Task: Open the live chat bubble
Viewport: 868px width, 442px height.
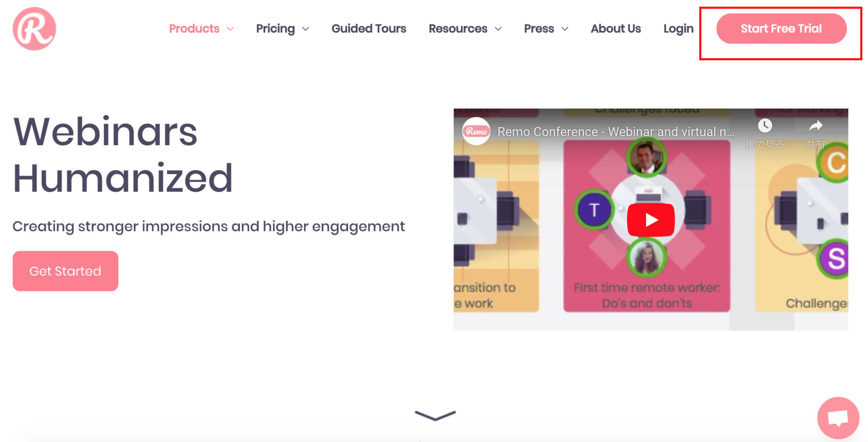Action: pos(838,417)
